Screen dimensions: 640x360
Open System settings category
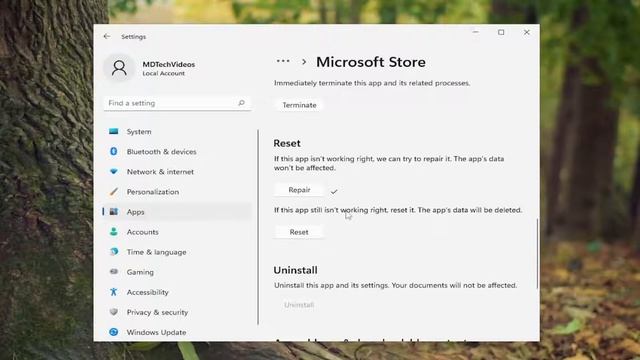pyautogui.click(x=139, y=132)
